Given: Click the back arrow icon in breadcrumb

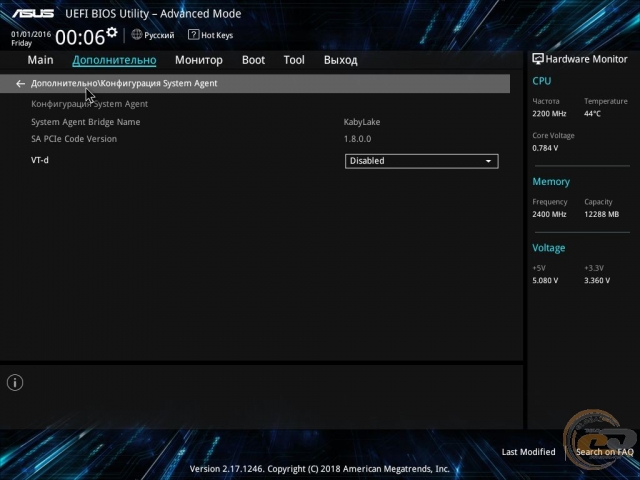Looking at the screenshot, I should (x=20, y=84).
